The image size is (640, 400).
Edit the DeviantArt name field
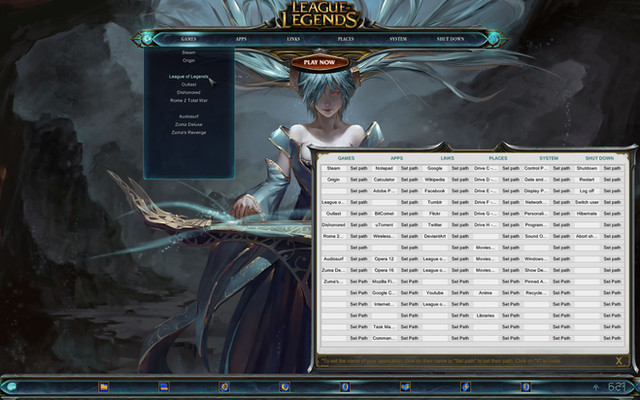pyautogui.click(x=435, y=236)
